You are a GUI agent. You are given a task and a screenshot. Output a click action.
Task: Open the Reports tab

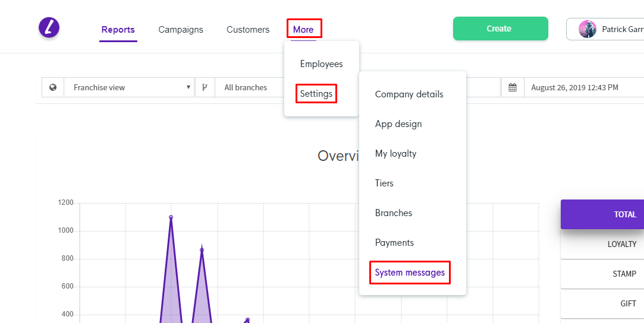click(x=118, y=30)
